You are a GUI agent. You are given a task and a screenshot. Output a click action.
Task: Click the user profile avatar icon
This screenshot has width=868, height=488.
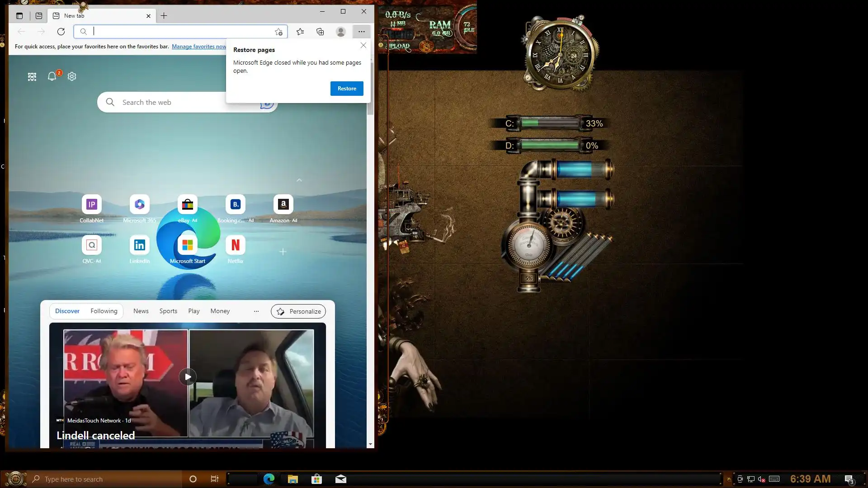click(341, 32)
